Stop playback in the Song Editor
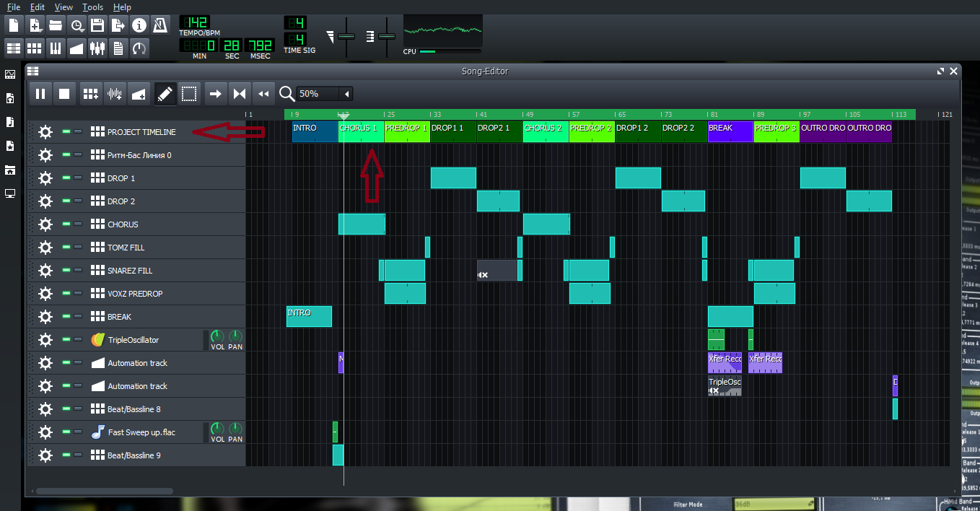Image resolution: width=980 pixels, height=511 pixels. point(64,93)
